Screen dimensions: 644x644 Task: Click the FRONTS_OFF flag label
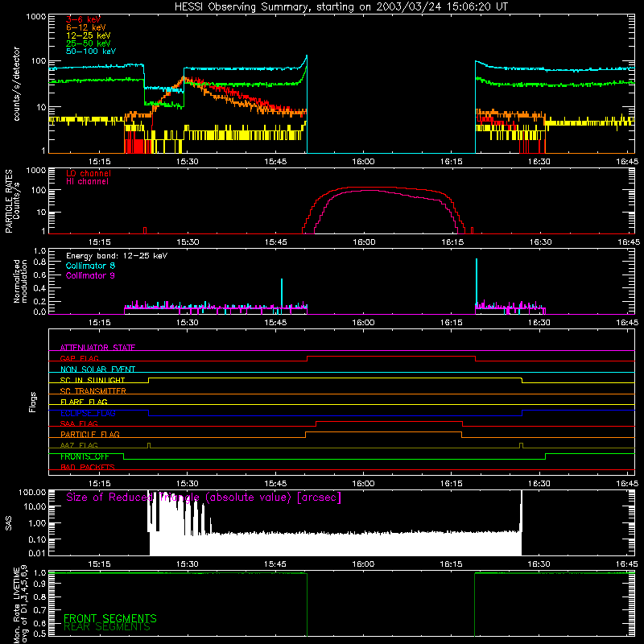click(x=85, y=456)
